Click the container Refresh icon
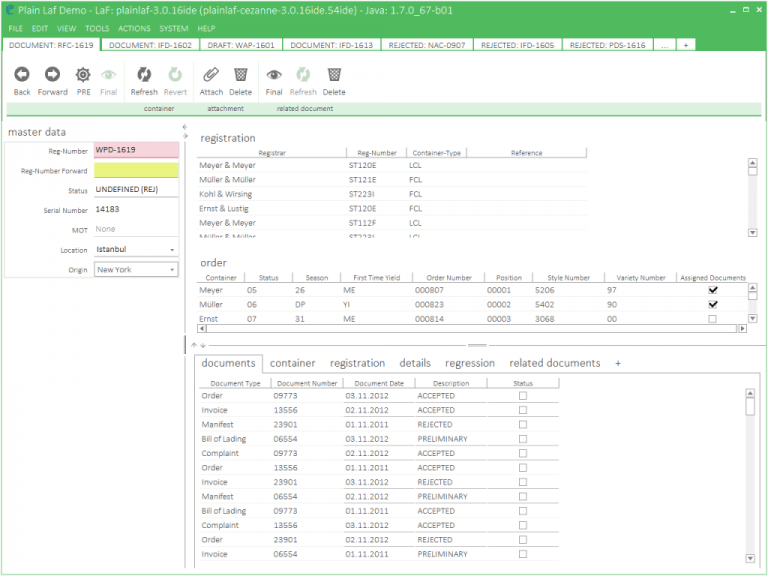 [x=144, y=74]
